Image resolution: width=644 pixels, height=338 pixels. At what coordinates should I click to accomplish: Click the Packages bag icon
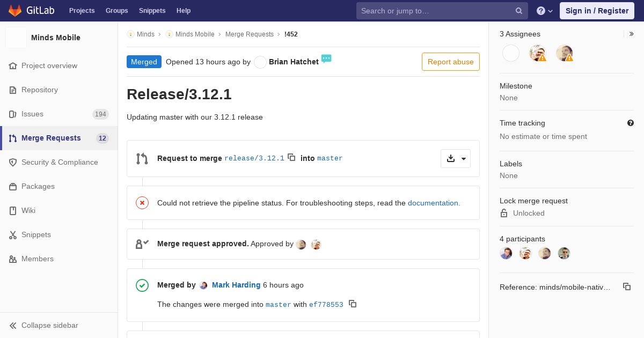(x=13, y=186)
